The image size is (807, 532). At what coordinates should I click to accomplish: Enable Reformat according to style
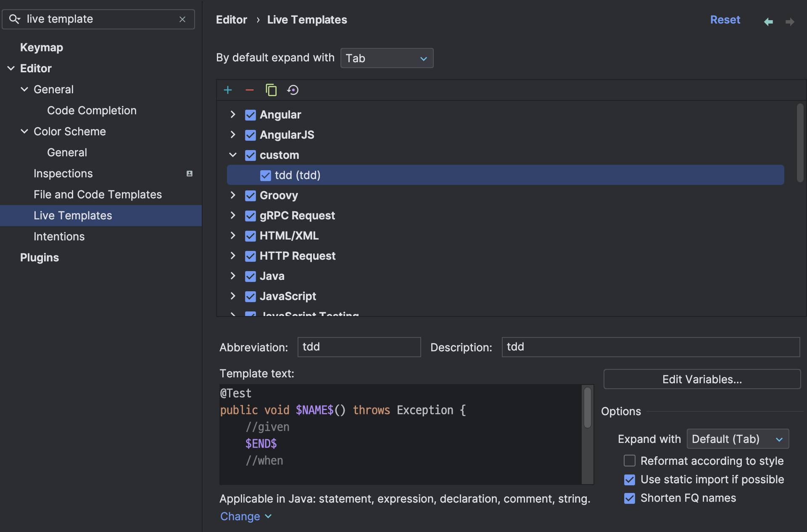(629, 461)
